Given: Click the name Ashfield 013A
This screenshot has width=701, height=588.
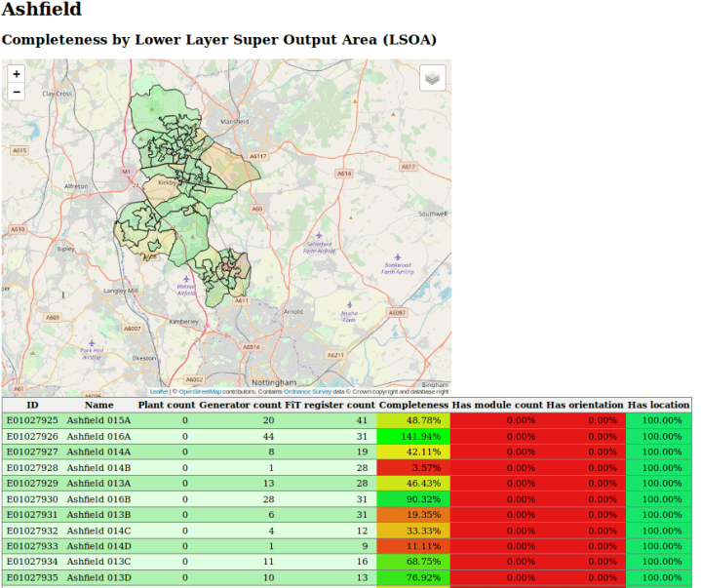Looking at the screenshot, I should tap(98, 484).
